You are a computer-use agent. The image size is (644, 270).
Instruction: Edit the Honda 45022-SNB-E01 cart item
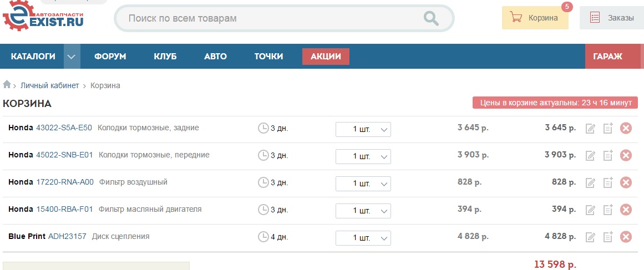click(x=591, y=156)
